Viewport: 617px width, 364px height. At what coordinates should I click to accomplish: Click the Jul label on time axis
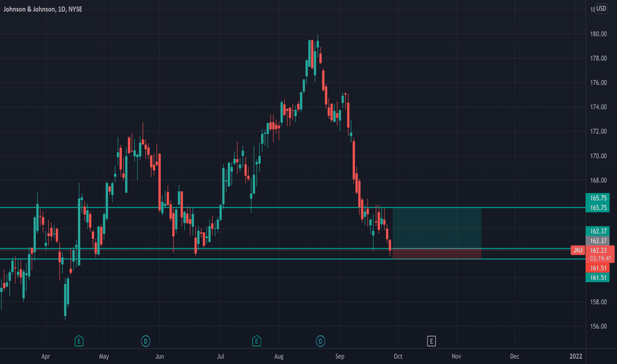220,357
